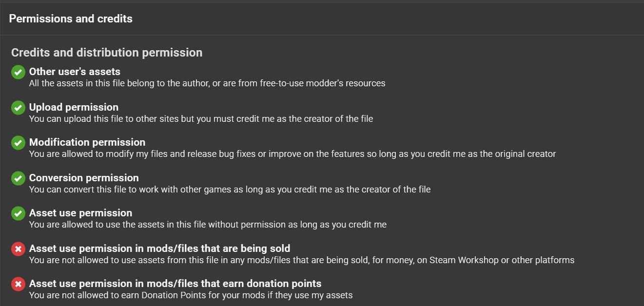
Task: Click the green check icon for Conversion permission
Action: (18, 178)
